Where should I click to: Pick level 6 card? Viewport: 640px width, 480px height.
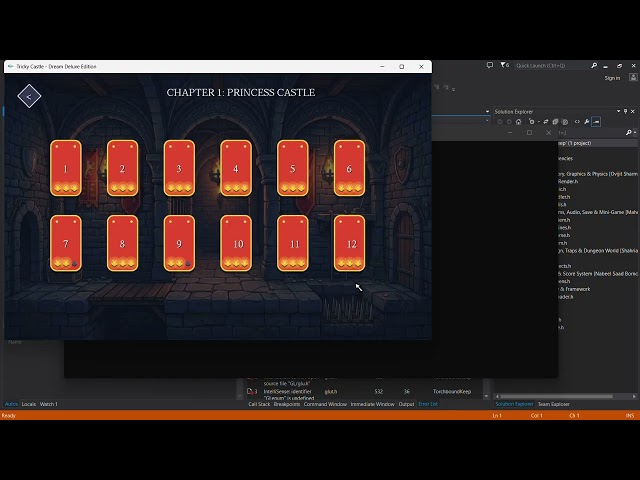(349, 168)
